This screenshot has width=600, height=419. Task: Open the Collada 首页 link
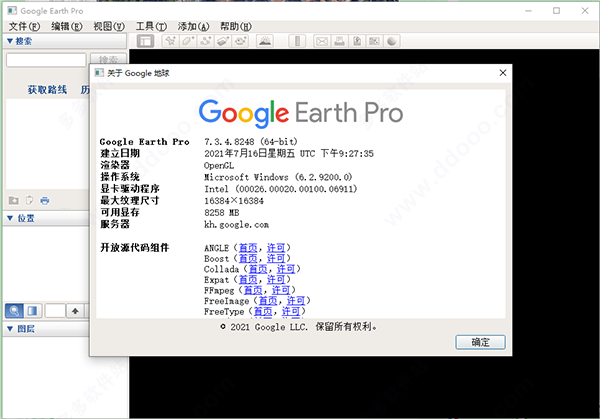[258, 269]
